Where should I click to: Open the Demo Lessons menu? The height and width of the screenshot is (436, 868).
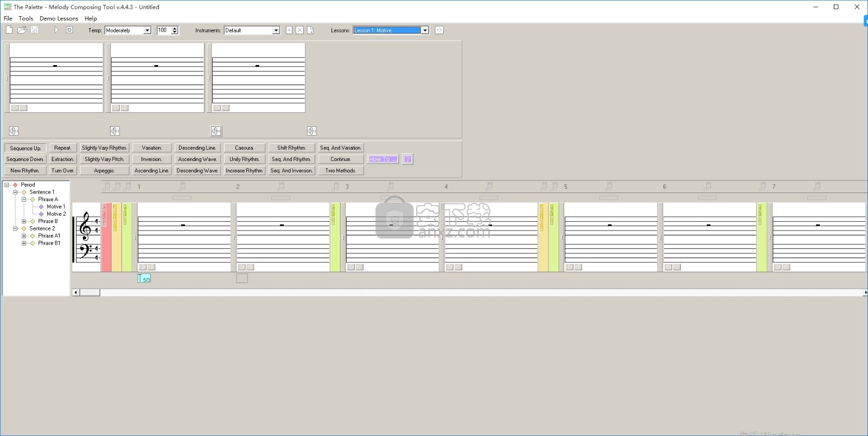point(59,18)
